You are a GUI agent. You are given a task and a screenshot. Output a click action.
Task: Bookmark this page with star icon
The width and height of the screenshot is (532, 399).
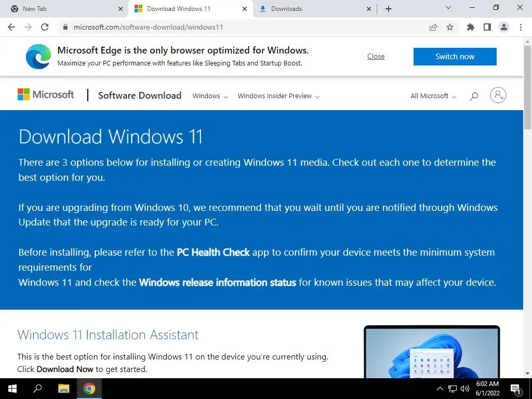pos(450,28)
